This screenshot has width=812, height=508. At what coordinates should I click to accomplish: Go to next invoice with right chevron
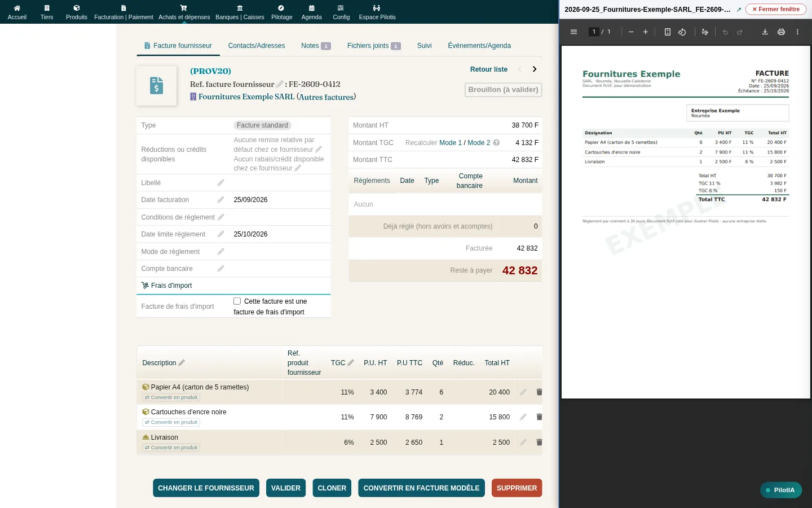535,69
